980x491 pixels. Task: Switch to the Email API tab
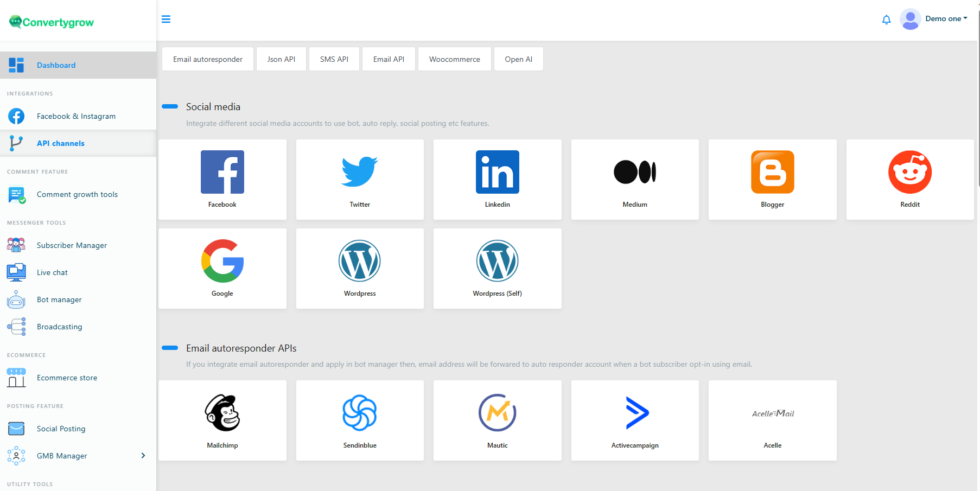pos(389,59)
